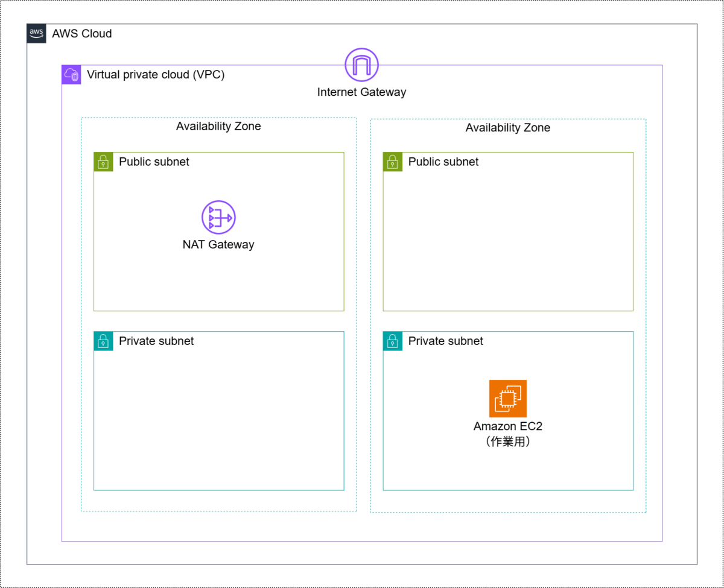The height and width of the screenshot is (588, 724).
Task: Select right zone's Public subnet lock icon
Action: click(x=393, y=162)
